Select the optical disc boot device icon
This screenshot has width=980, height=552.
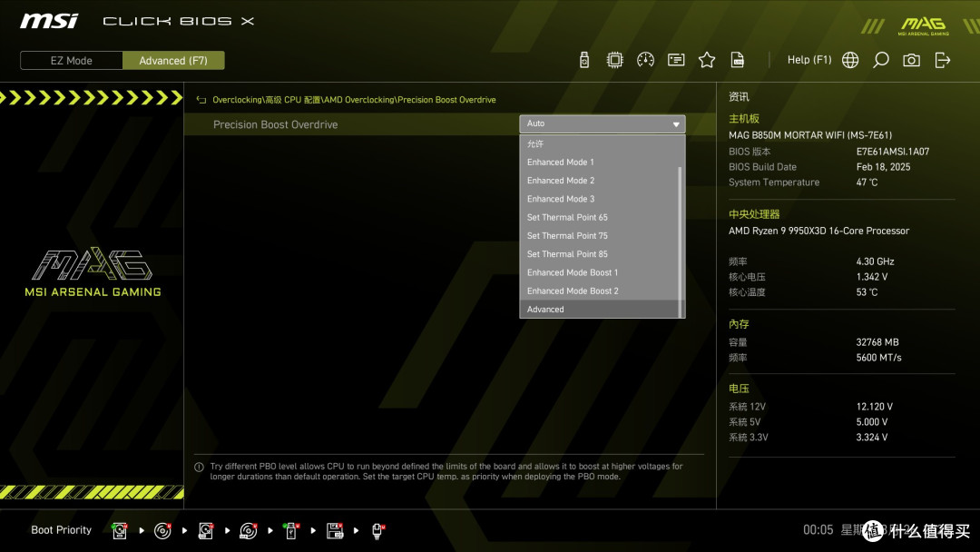click(x=162, y=531)
